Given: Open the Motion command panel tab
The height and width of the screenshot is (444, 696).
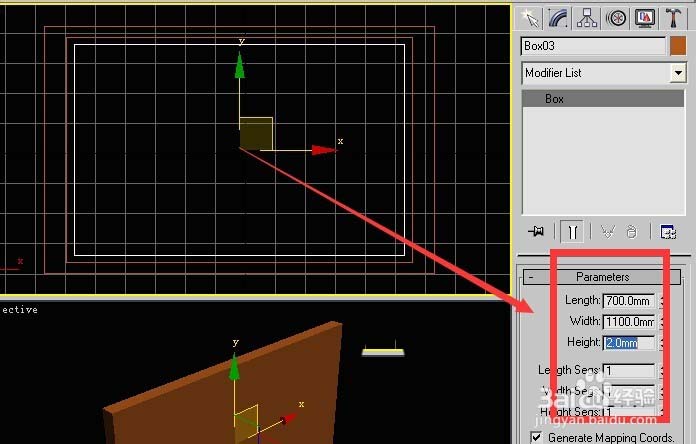Looking at the screenshot, I should [616, 18].
